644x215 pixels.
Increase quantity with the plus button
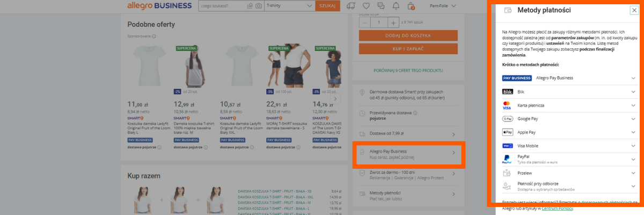(394, 23)
